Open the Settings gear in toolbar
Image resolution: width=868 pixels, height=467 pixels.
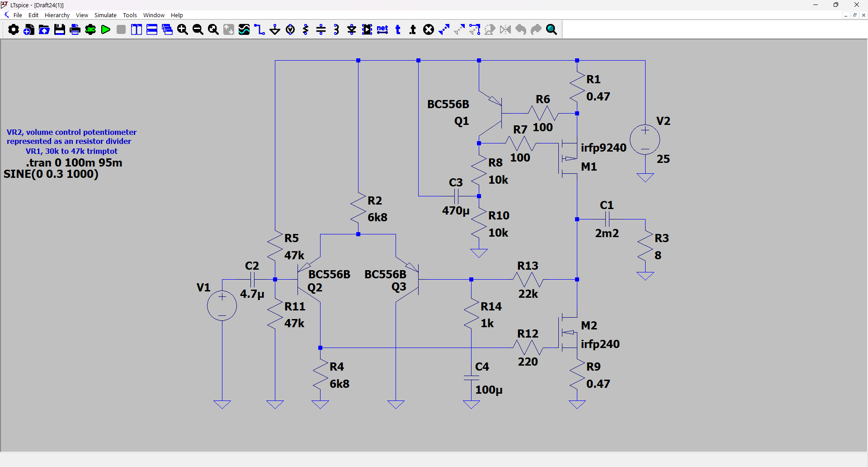[14, 30]
